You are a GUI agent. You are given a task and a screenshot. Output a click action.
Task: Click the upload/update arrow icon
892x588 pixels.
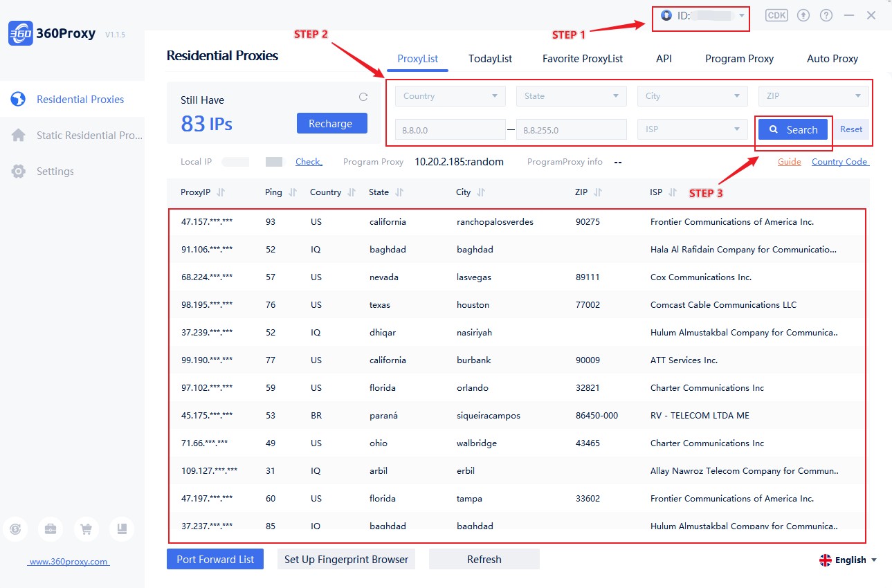click(x=803, y=15)
